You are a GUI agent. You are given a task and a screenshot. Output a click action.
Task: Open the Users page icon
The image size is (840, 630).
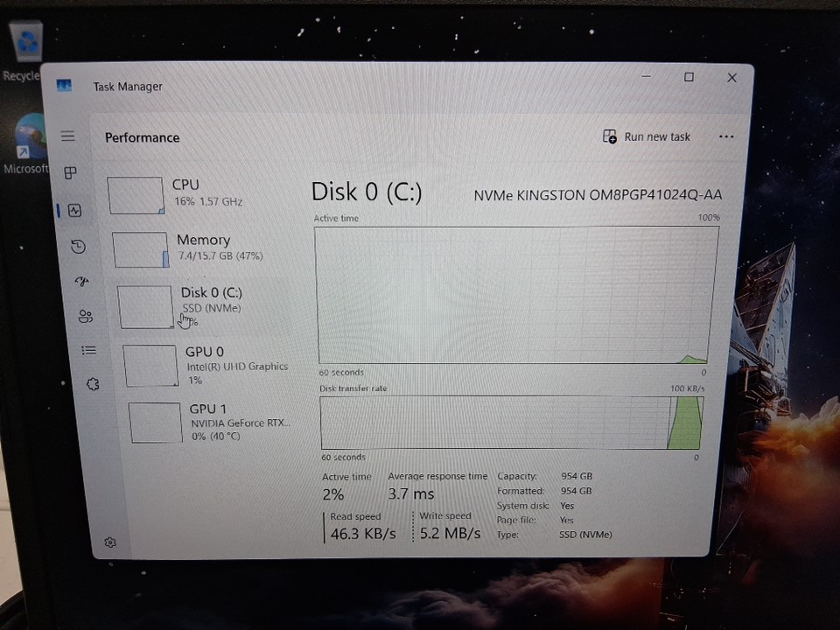coord(85,316)
